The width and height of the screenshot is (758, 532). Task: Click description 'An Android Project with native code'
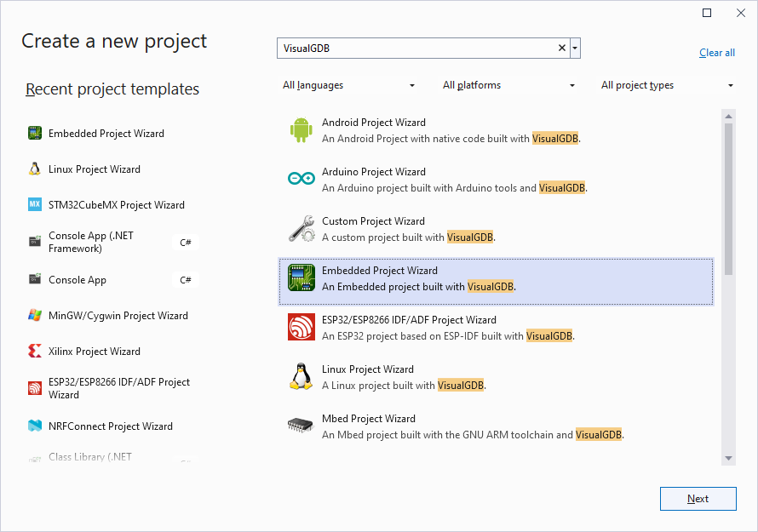tap(451, 139)
